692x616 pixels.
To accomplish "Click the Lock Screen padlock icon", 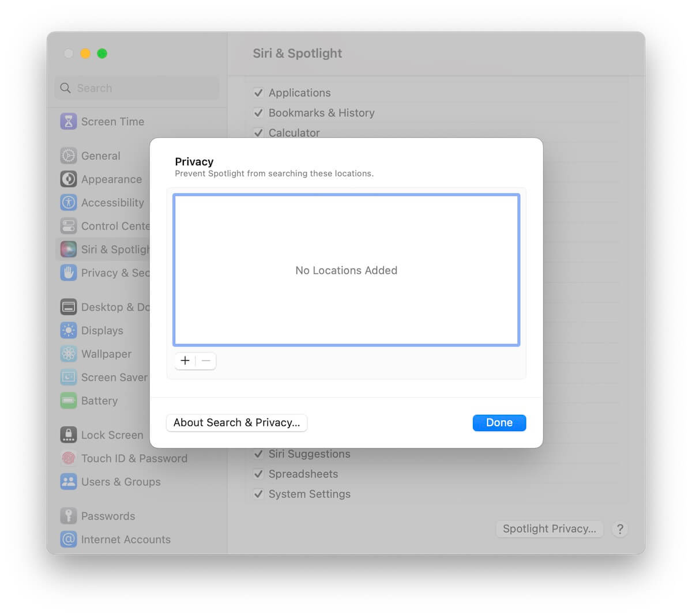I will tap(69, 435).
